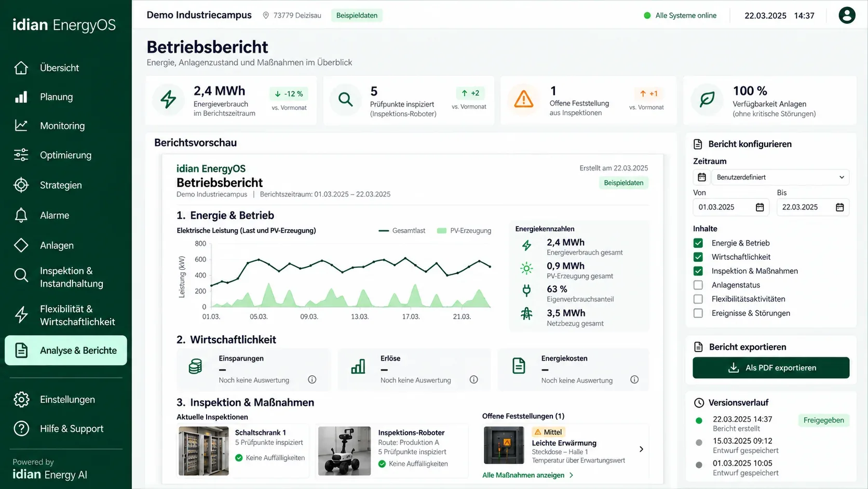Follow the Alle Maßnahmen anzeigen link
Screen dimensions: 868x489
tap(527, 475)
